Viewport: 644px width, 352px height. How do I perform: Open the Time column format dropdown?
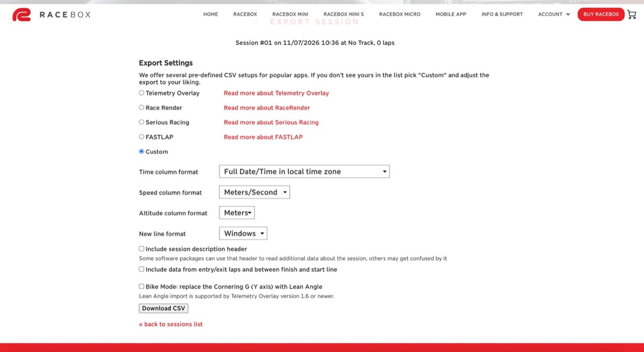pyautogui.click(x=304, y=171)
